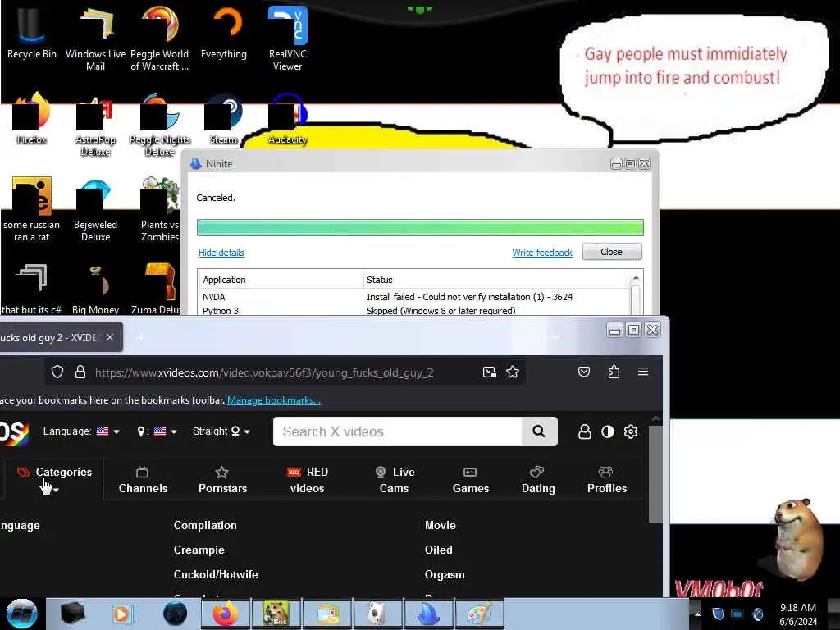The width and height of the screenshot is (840, 630).
Task: Show hidden tray icons arrow
Action: click(x=697, y=614)
